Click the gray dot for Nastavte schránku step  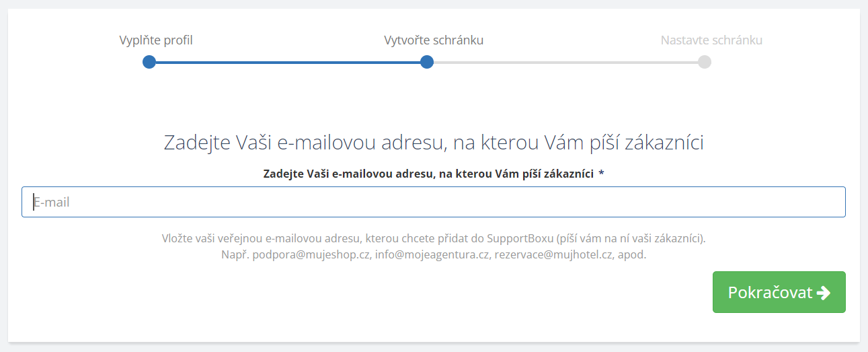point(704,62)
